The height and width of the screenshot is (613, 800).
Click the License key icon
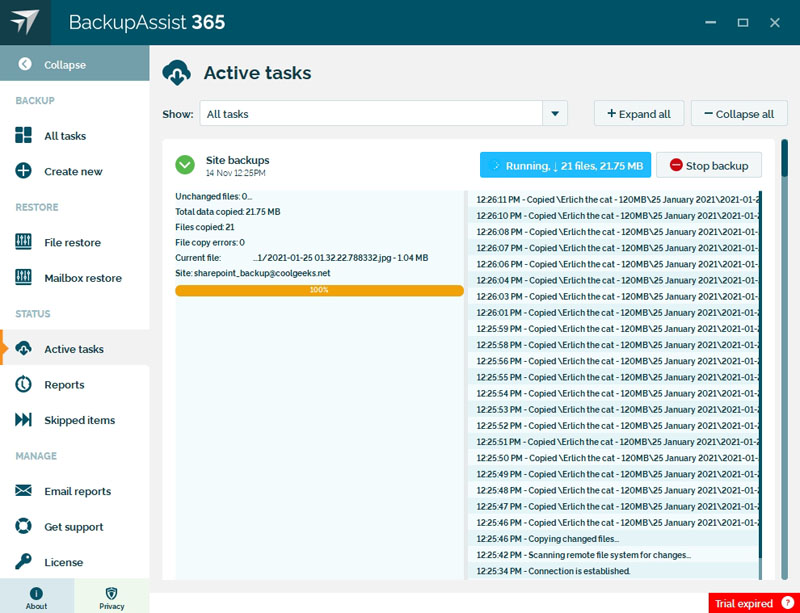click(23, 561)
